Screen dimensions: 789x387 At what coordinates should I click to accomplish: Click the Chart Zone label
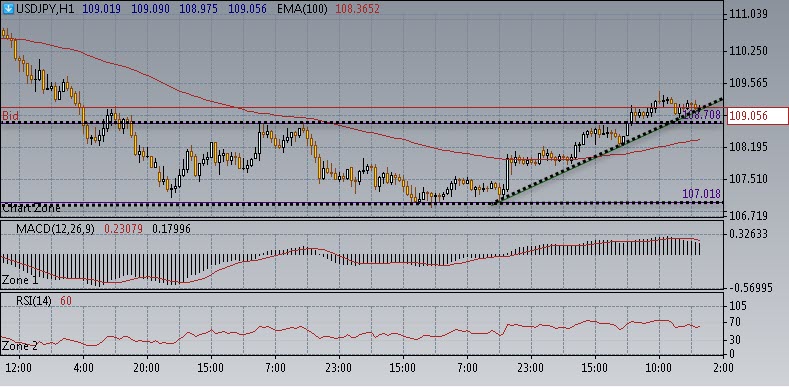[x=31, y=207]
